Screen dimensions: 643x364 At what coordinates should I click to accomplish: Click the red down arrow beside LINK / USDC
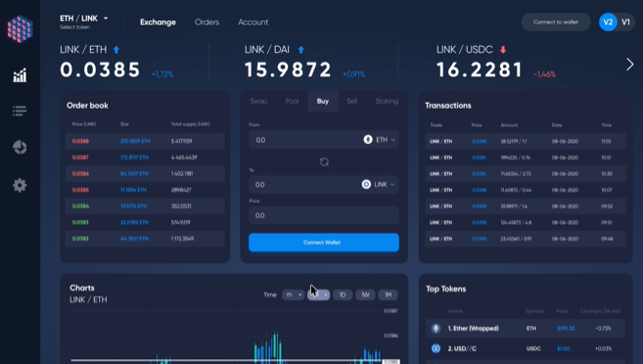(x=503, y=50)
